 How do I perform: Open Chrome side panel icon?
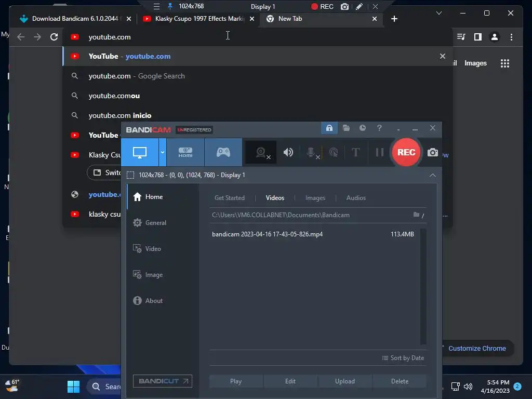pyautogui.click(x=478, y=37)
